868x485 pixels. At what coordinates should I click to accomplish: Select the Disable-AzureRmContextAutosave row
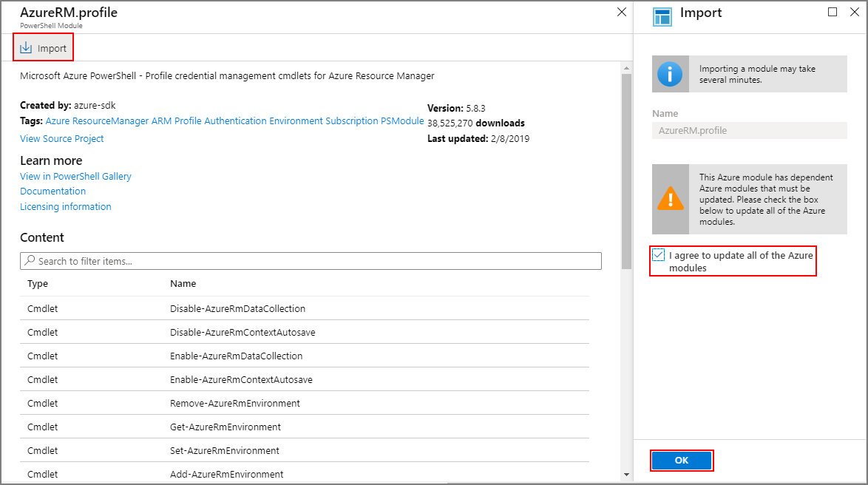tap(305, 332)
